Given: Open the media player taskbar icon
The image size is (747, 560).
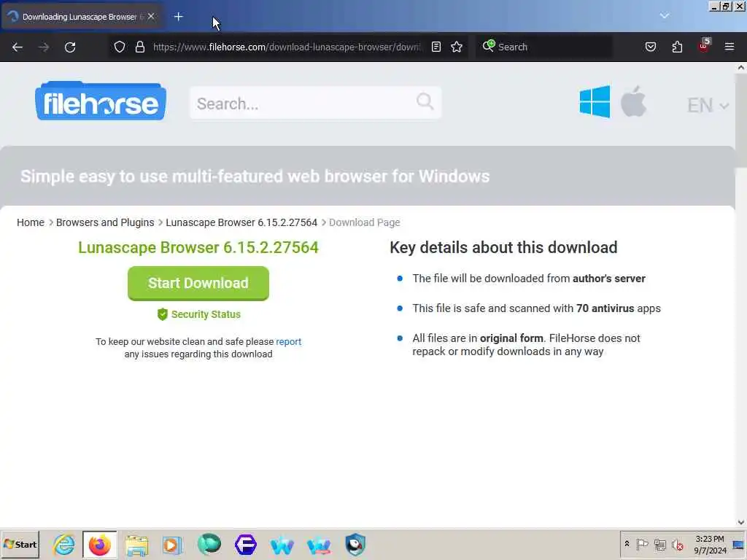Looking at the screenshot, I should [x=172, y=545].
